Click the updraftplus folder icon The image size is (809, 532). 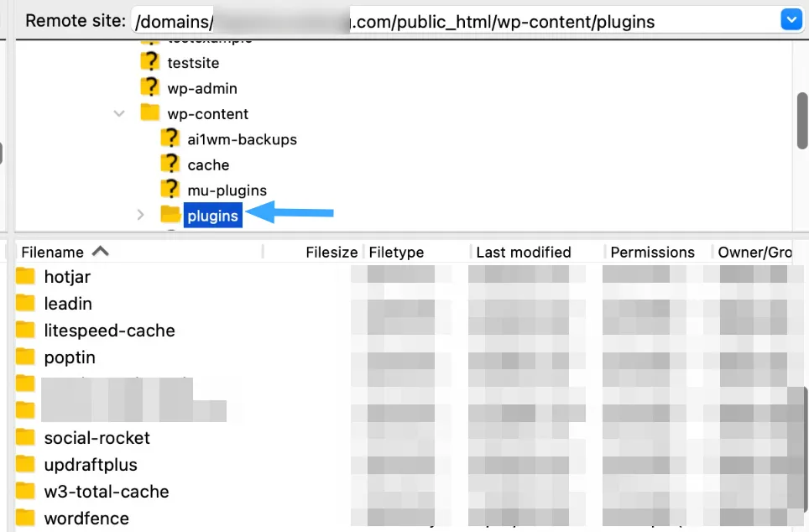25,464
